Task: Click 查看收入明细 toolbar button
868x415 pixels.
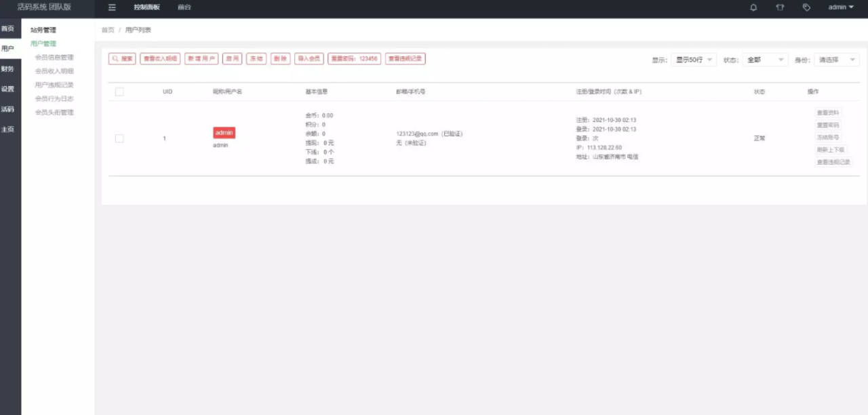Action: click(161, 59)
